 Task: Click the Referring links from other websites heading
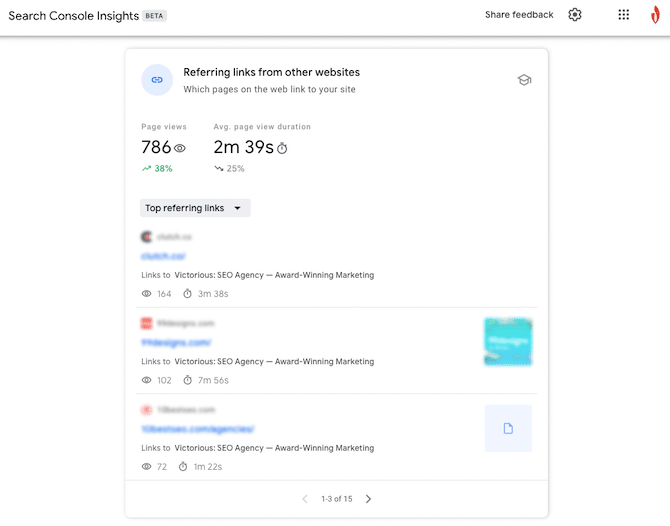tap(272, 72)
